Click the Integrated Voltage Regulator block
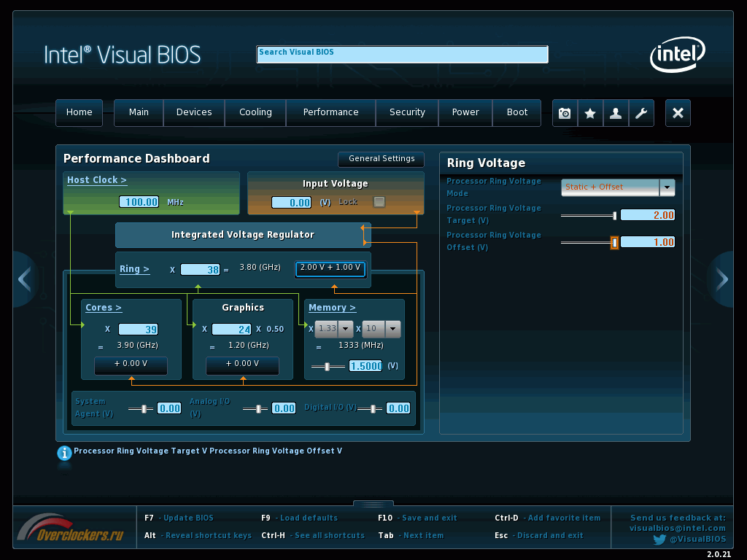Viewport: 747px width, 560px height. (243, 235)
